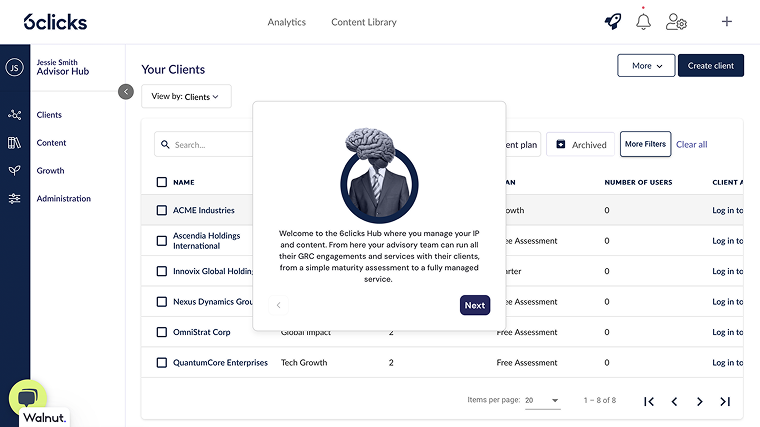760x427 pixels.
Task: Click the 6clicks logo
Action: coord(55,22)
